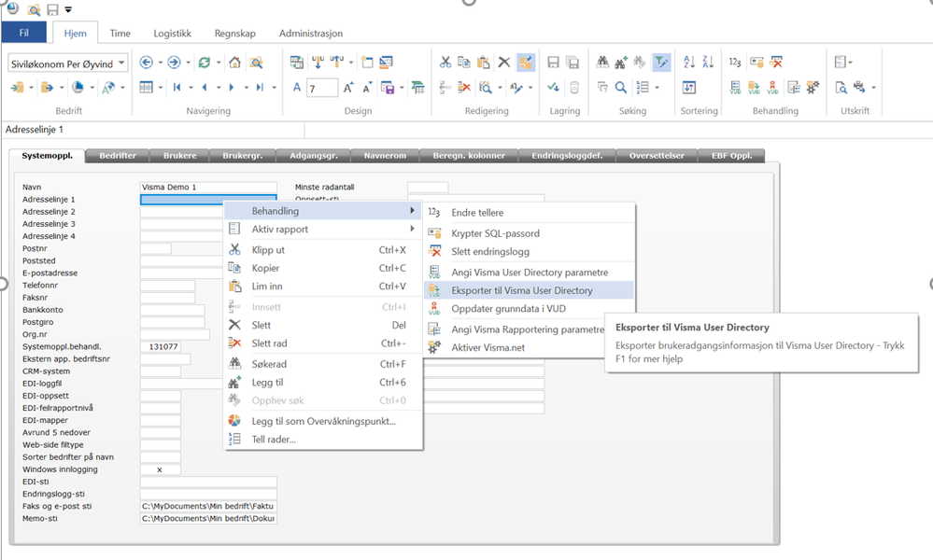Select Eksporter til Visma User Directory

point(529,290)
